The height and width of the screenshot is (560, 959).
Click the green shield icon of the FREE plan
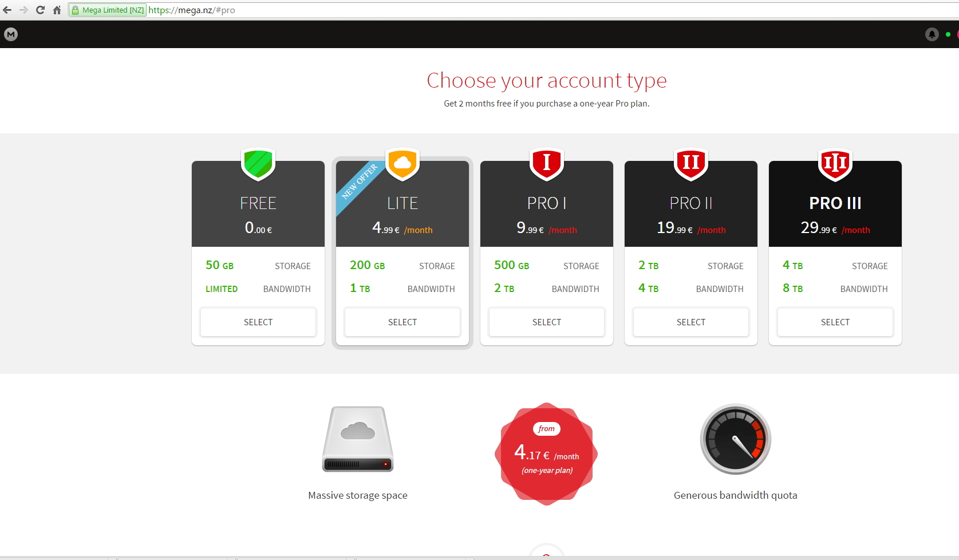pos(258,164)
